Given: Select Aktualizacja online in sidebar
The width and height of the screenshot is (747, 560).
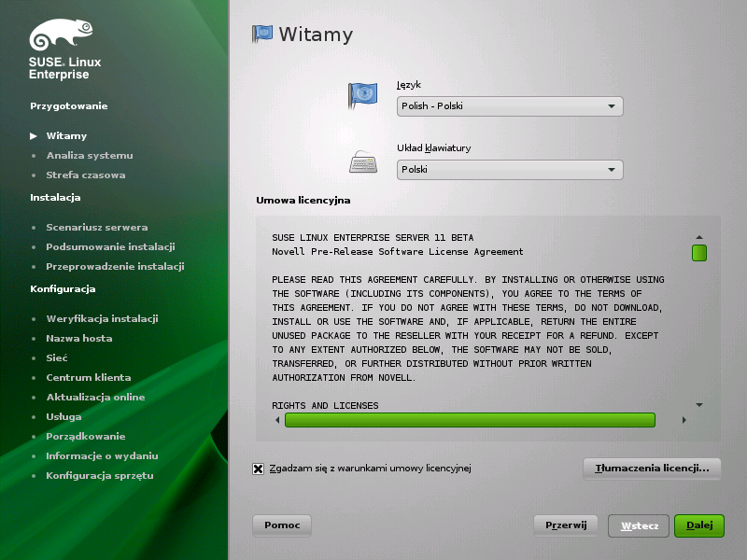Looking at the screenshot, I should click(x=95, y=398).
